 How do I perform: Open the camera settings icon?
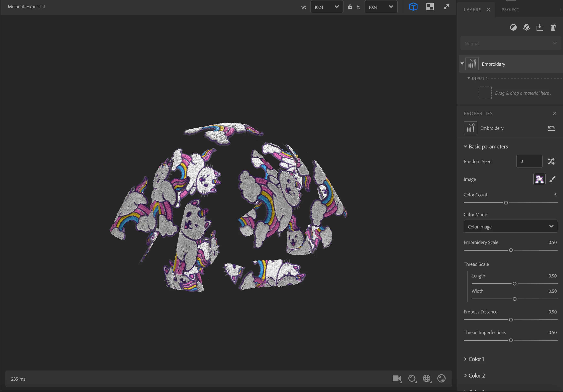pyautogui.click(x=396, y=379)
